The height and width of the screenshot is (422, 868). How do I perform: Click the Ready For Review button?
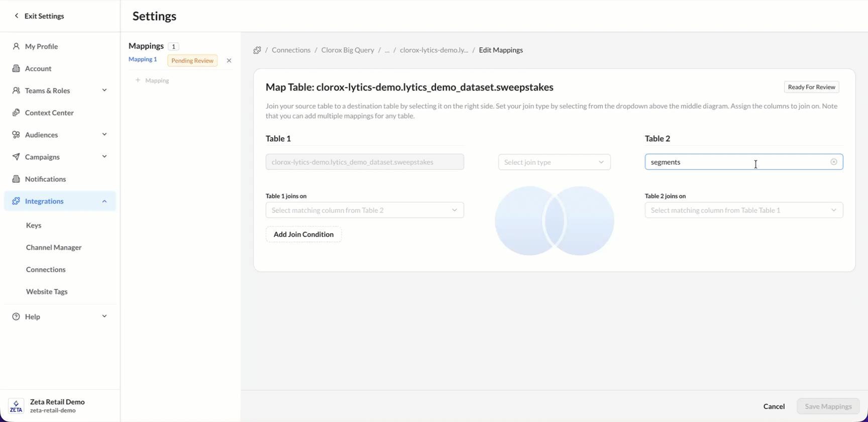coord(811,87)
